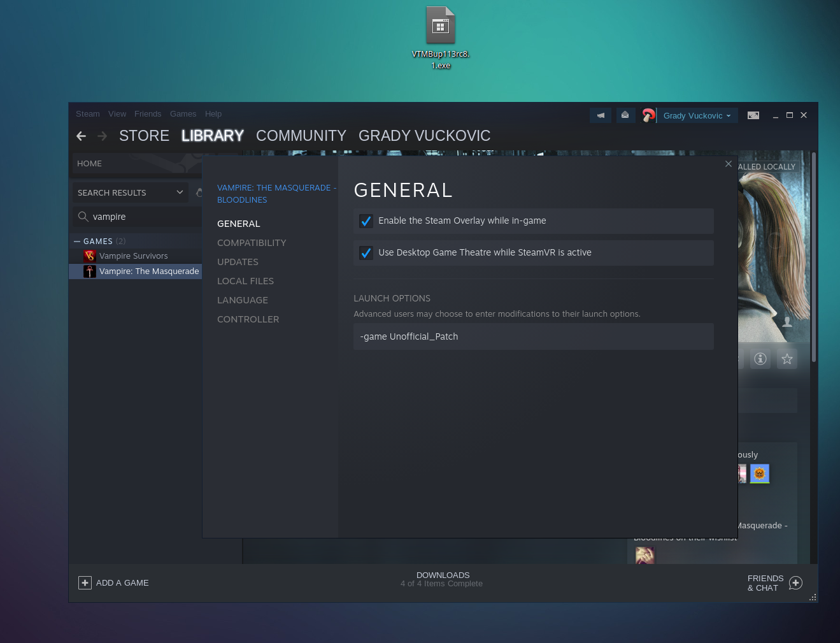Open the Steam menu
The height and width of the screenshot is (643, 840).
[x=88, y=114]
